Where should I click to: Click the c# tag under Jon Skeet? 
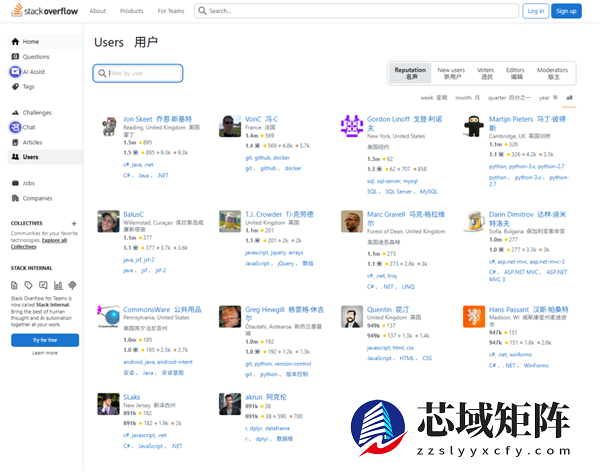pyautogui.click(x=126, y=165)
